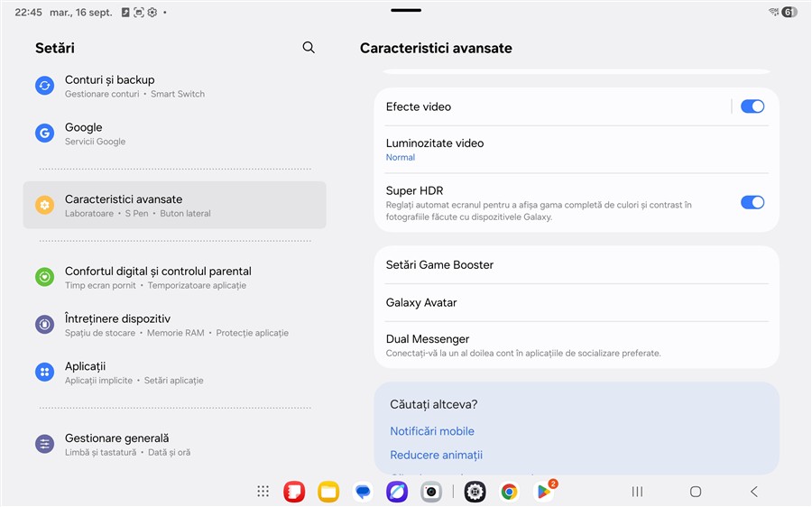This screenshot has height=507, width=812.
Task: Tap the Reducere animații link
Action: 436,455
